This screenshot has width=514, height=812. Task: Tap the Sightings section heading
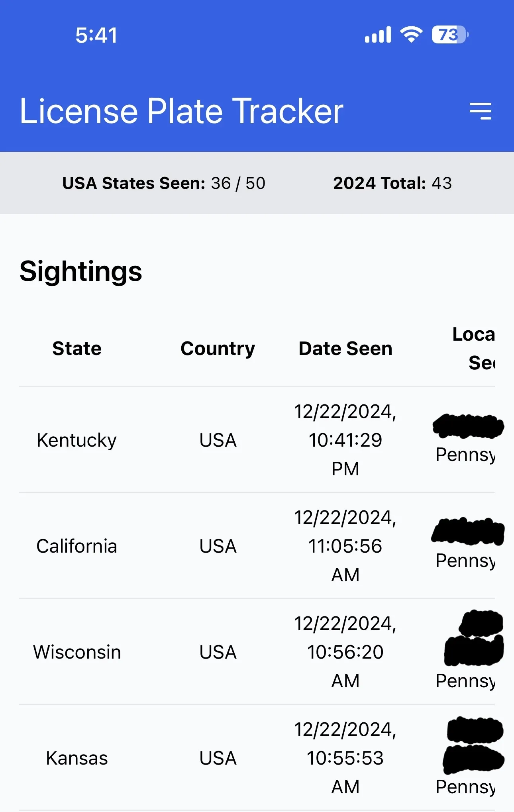[81, 271]
